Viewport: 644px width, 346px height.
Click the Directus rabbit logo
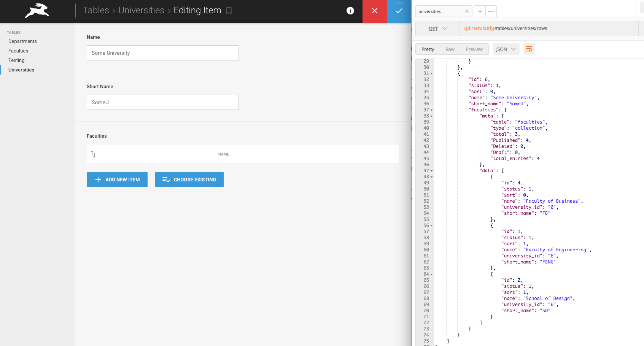(x=37, y=11)
